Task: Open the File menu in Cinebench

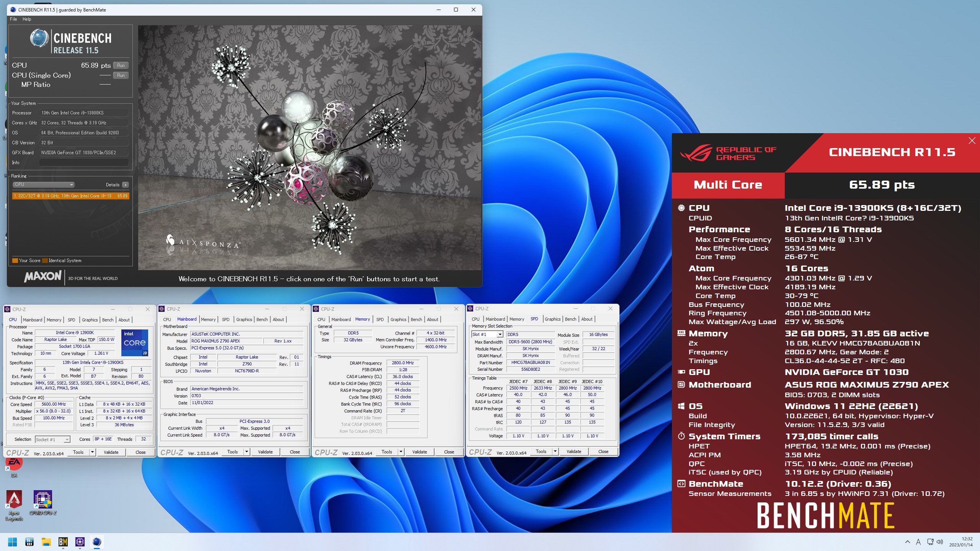Action: [13, 19]
